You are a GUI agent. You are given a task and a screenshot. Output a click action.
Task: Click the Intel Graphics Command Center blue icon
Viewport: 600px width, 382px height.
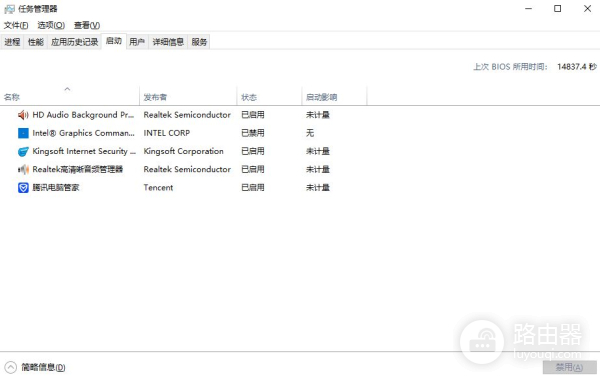coord(23,133)
